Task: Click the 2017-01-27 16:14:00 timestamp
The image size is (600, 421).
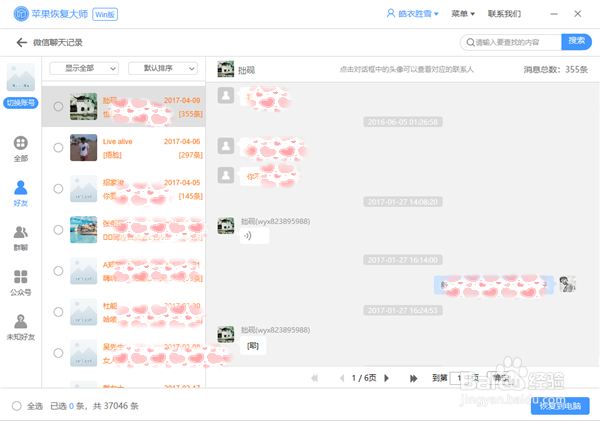Action: (x=403, y=260)
